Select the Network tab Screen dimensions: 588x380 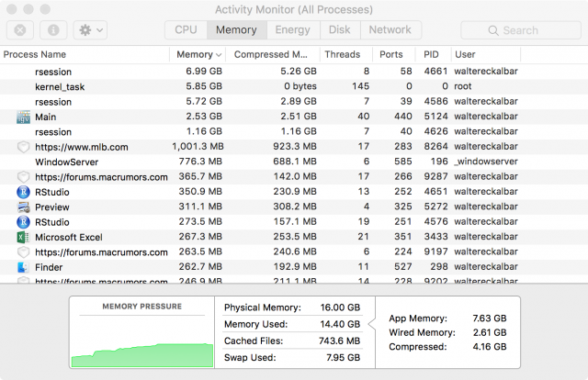pyautogui.click(x=390, y=29)
